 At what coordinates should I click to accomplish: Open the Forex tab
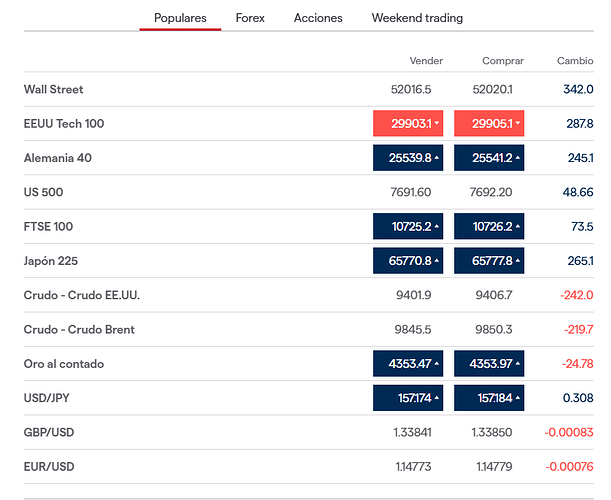click(x=250, y=18)
